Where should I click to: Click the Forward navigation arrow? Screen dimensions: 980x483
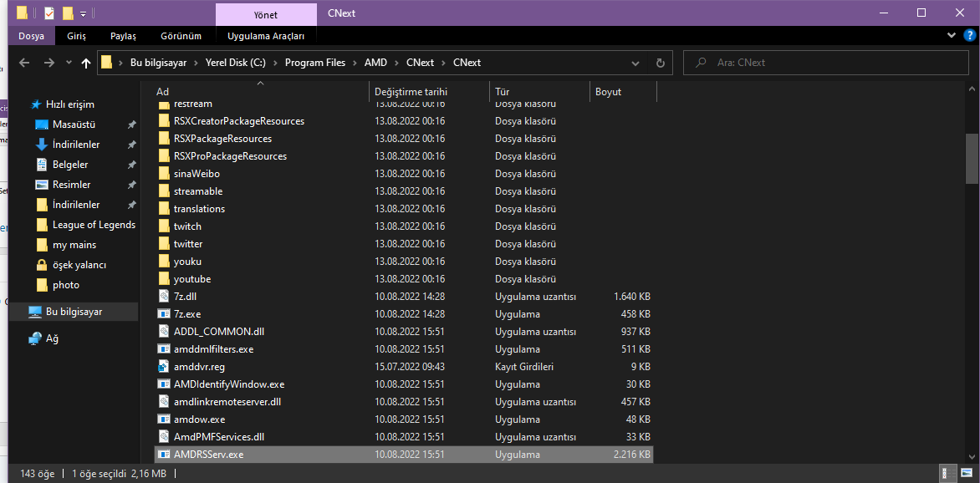pyautogui.click(x=49, y=63)
